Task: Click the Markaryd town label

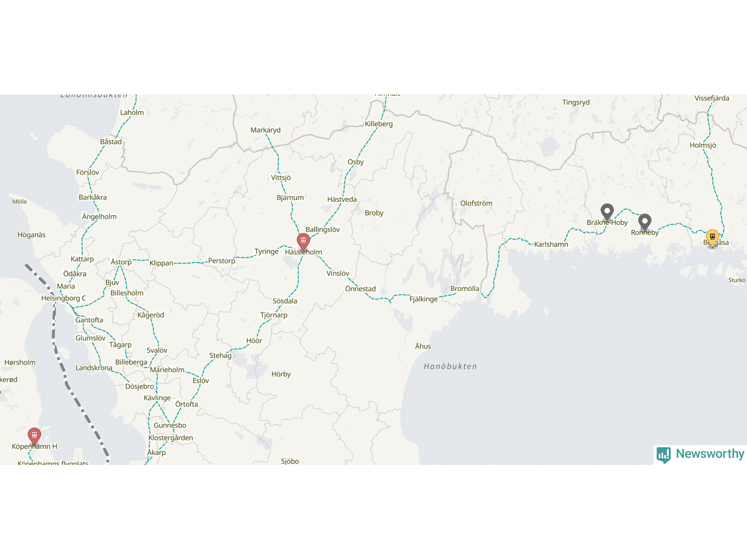Action: (x=266, y=130)
